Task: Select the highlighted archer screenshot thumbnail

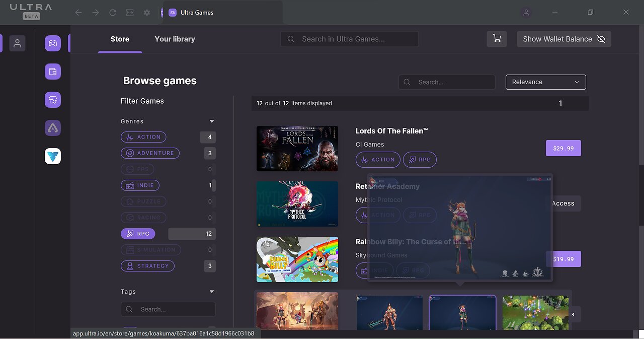Action: coord(462,313)
